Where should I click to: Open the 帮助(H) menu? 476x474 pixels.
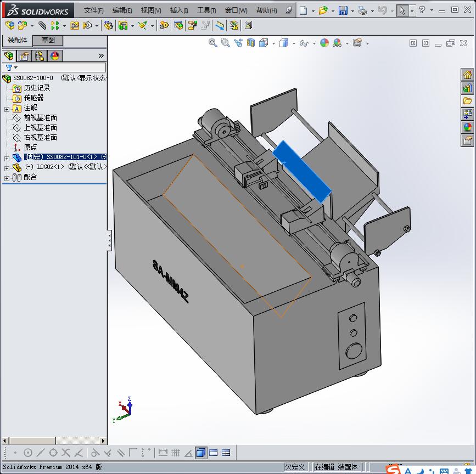tap(266, 10)
